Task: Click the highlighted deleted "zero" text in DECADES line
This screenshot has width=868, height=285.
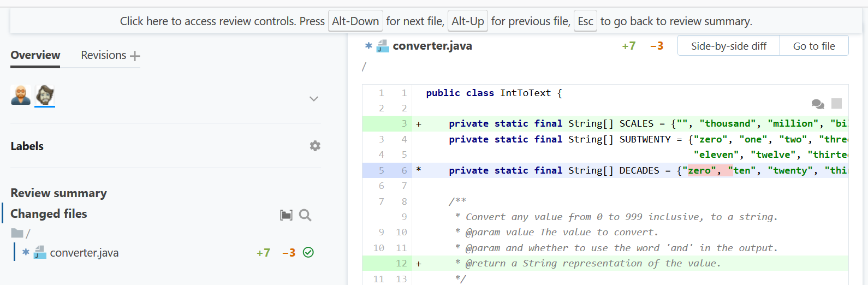Action: point(699,170)
